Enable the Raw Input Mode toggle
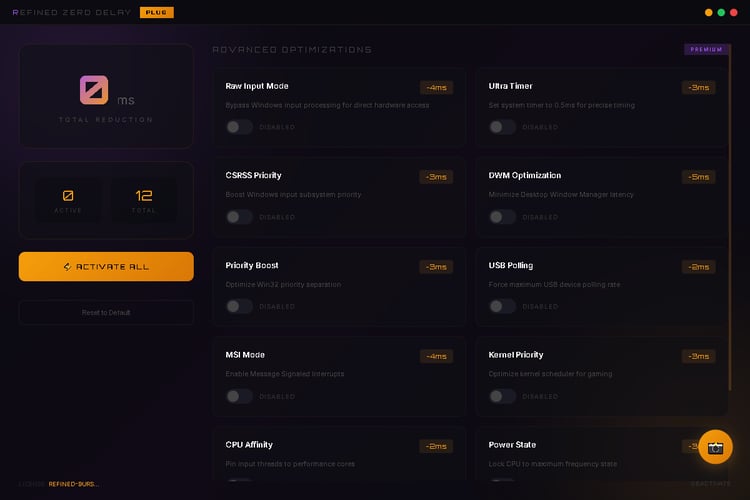The width and height of the screenshot is (750, 500). (239, 127)
